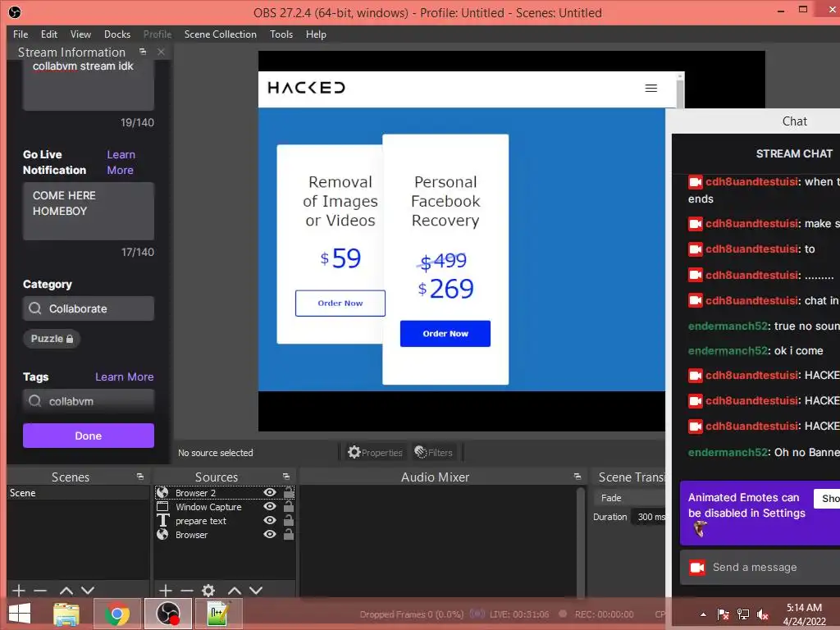Move source down arrow
The height and width of the screenshot is (630, 840).
coord(256,591)
